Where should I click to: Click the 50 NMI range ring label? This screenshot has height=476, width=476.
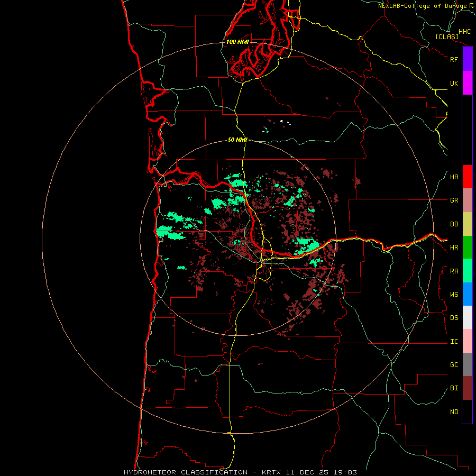click(237, 140)
